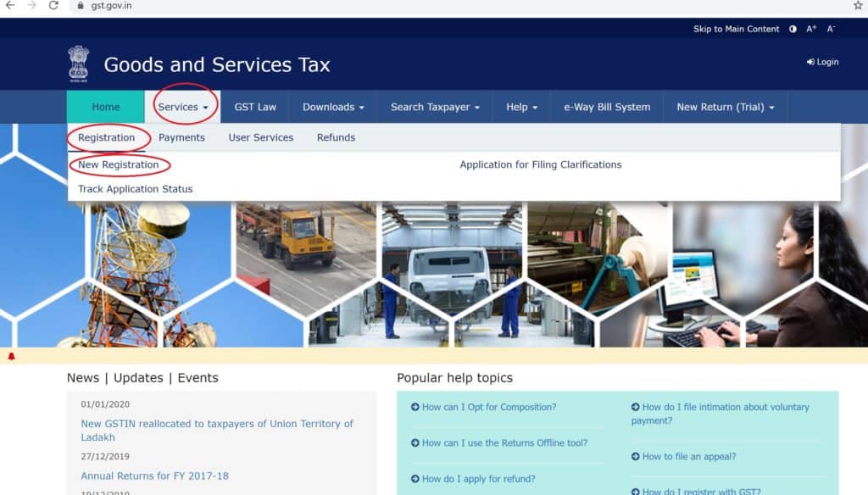This screenshot has width=868, height=495.
Task: Open the Services dropdown menu
Action: point(183,107)
